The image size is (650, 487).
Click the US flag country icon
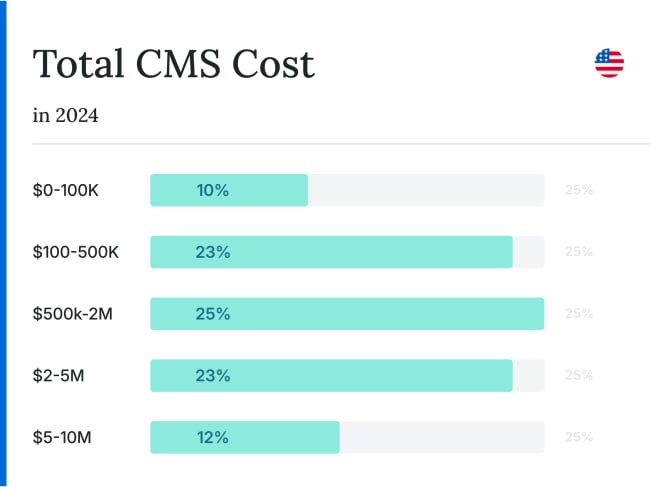(x=609, y=63)
